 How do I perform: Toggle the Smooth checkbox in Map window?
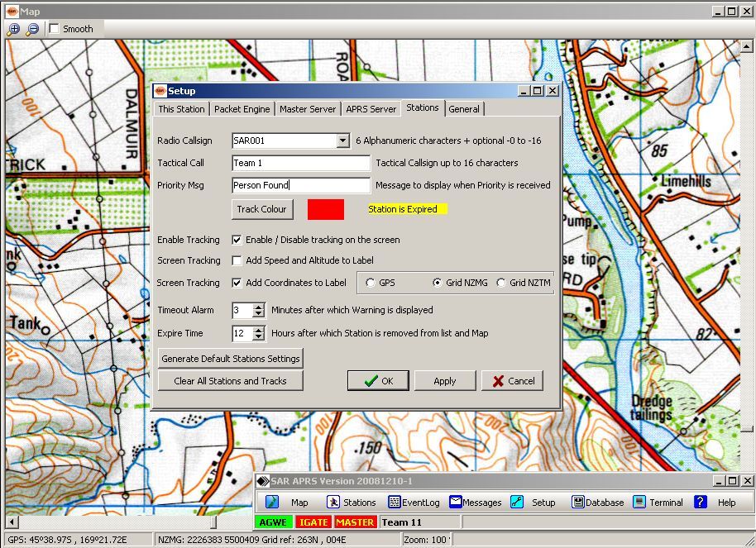tap(55, 29)
